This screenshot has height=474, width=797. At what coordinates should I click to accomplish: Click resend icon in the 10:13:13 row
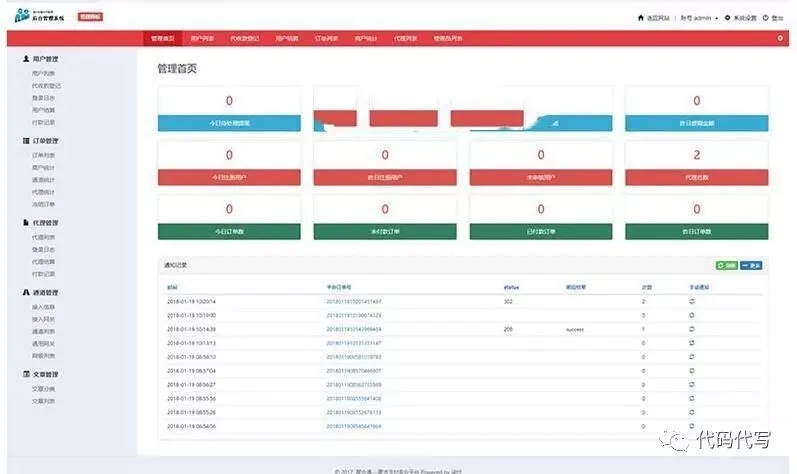tap(692, 343)
